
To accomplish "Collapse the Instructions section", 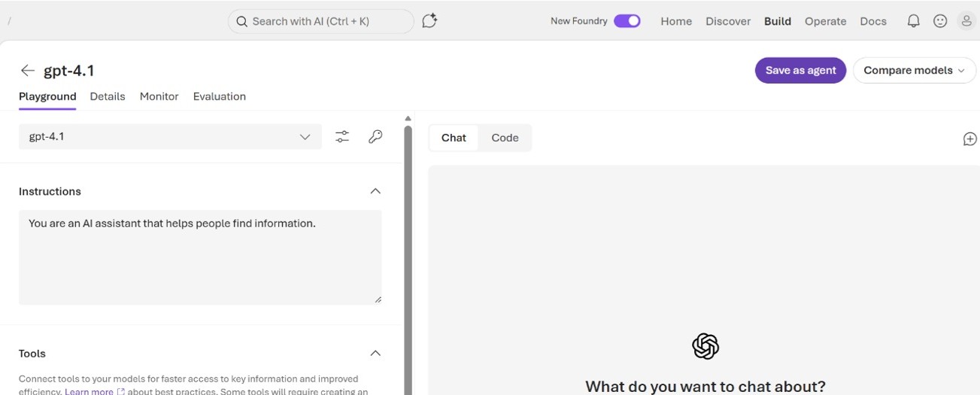I will pos(375,191).
